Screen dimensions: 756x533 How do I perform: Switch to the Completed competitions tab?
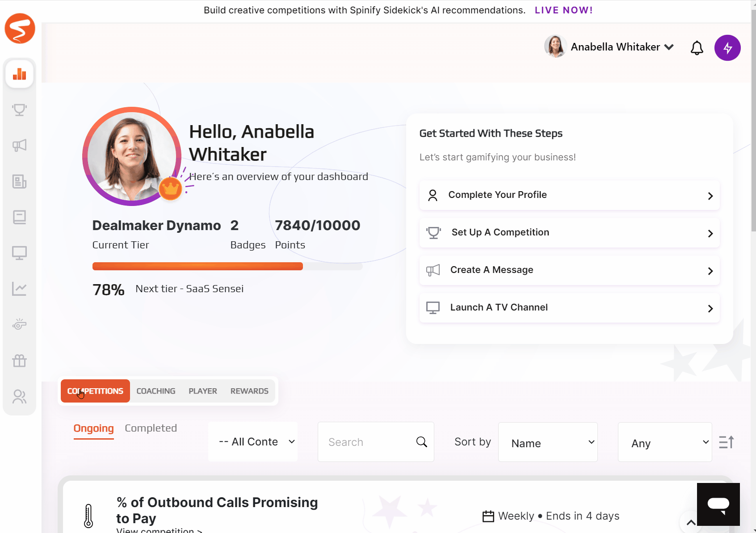click(151, 428)
